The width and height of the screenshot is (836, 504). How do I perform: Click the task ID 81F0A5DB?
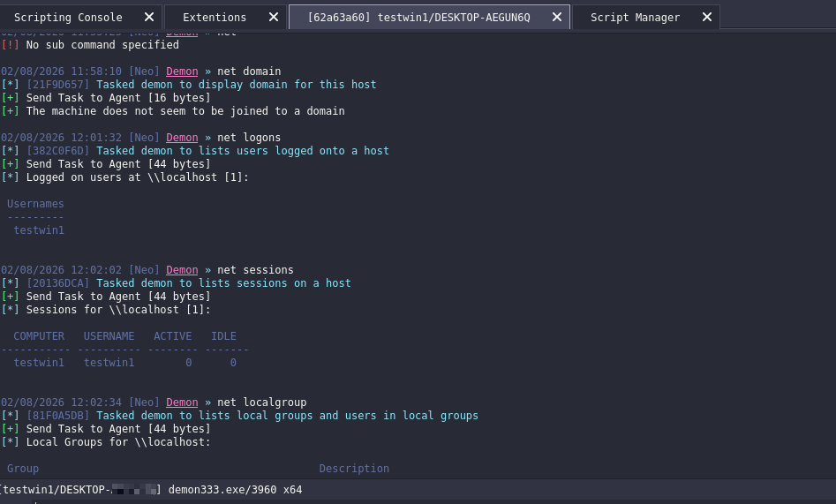pyautogui.click(x=57, y=416)
